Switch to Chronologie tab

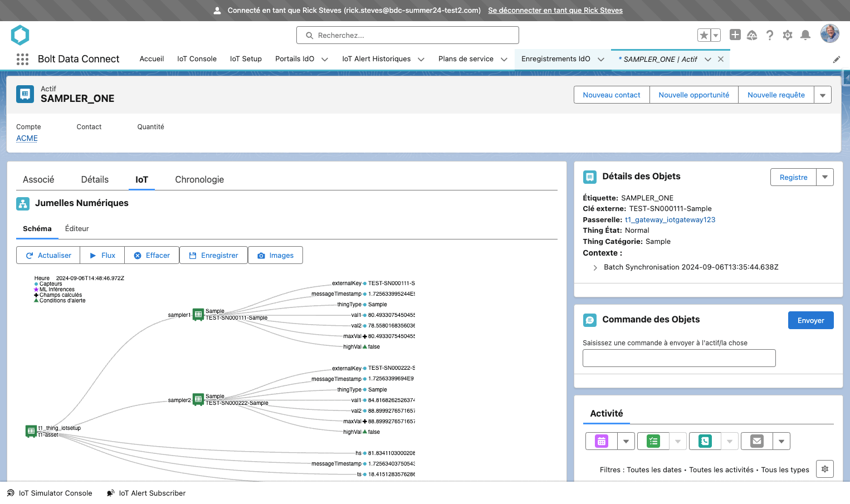[x=199, y=179]
